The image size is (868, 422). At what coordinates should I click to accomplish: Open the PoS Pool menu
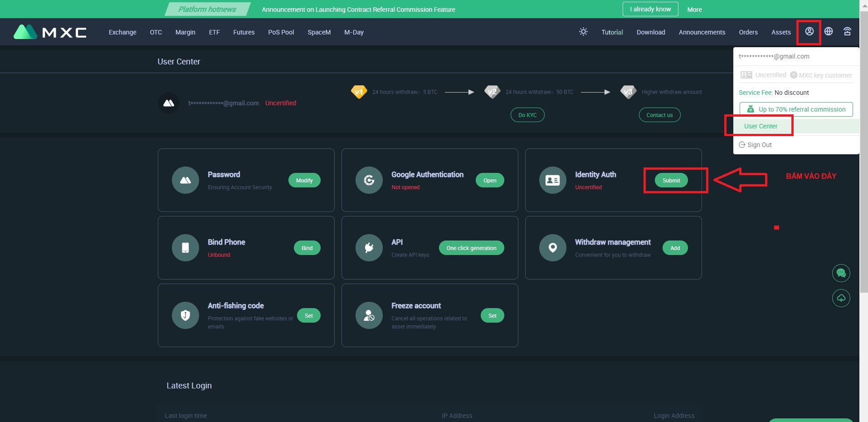coord(281,32)
